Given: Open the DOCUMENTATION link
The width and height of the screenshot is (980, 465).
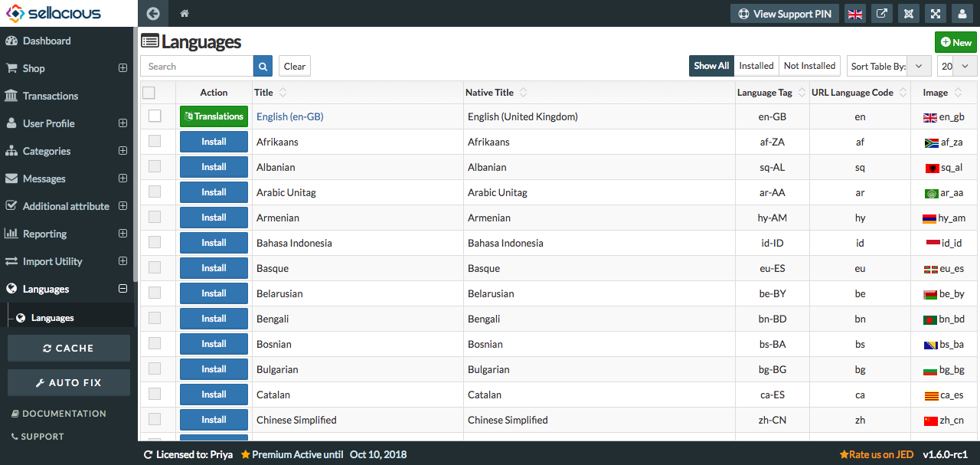Looking at the screenshot, I should (59, 414).
